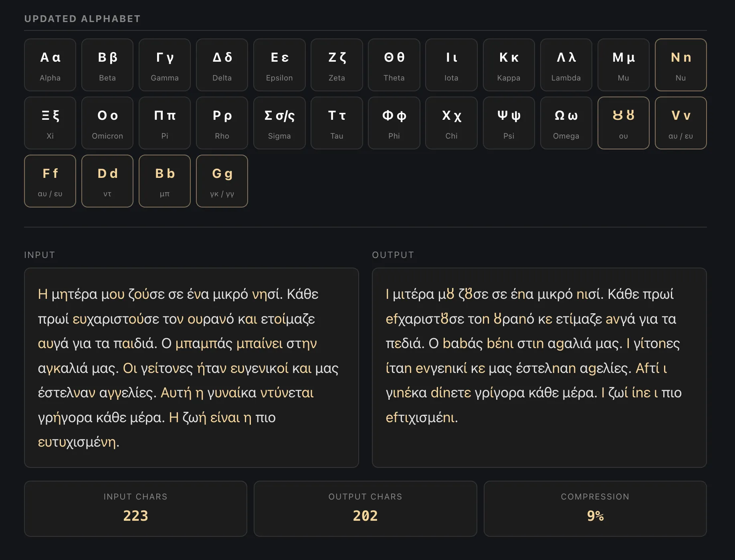Viewport: 735px width, 560px height.
Task: Select the Psi letter tile
Action: pyautogui.click(x=509, y=123)
